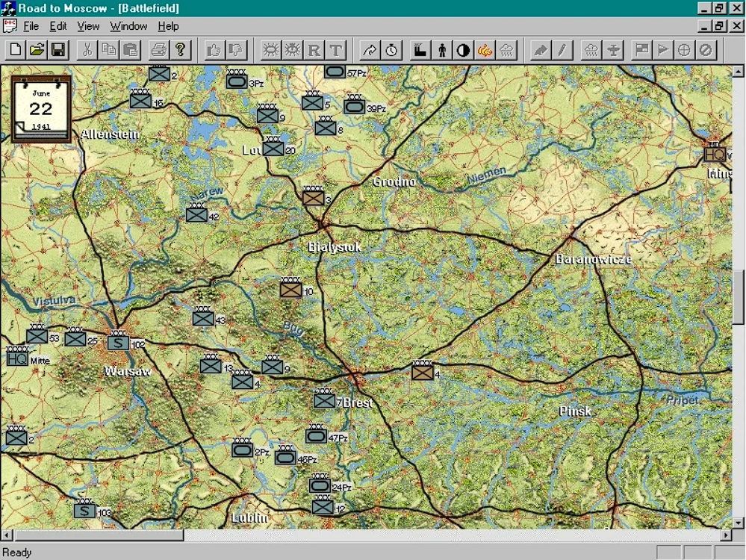Click the curved arrow next-turn icon
This screenshot has width=746, height=560.
370,50
